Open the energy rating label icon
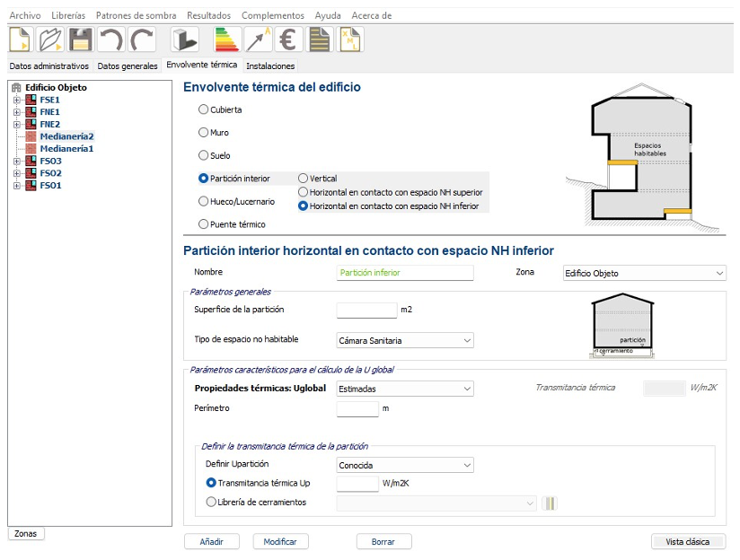 pyautogui.click(x=227, y=40)
